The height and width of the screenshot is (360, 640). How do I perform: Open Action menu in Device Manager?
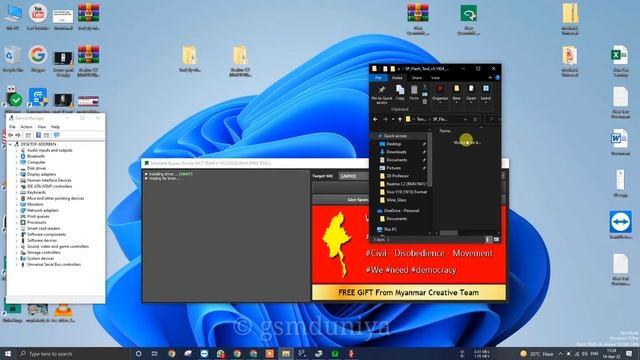point(26,127)
